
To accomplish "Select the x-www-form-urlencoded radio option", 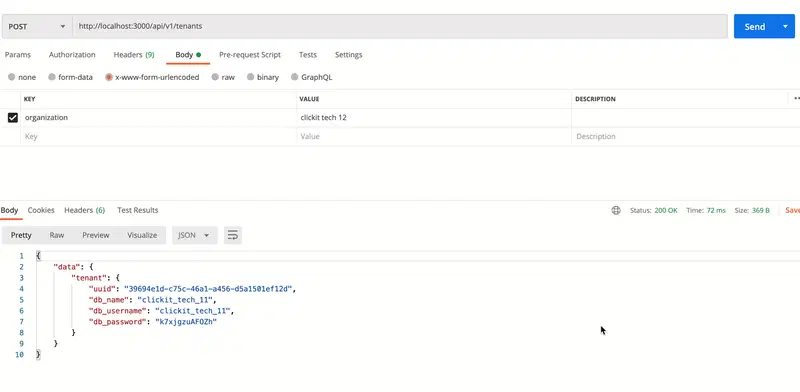I will [x=109, y=77].
